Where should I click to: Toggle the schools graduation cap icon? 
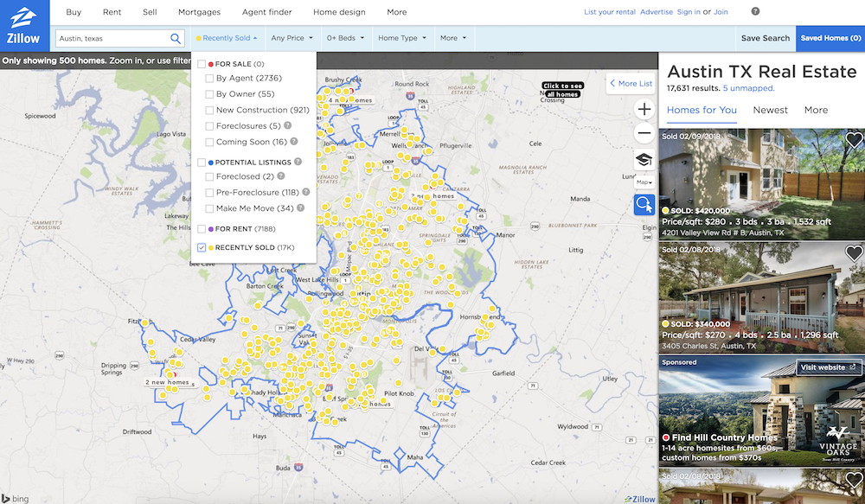point(644,160)
